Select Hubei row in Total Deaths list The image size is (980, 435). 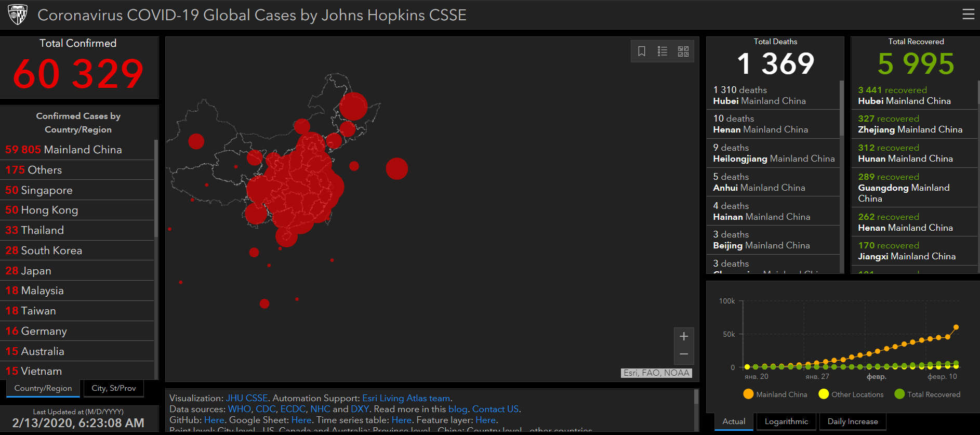[773, 95]
